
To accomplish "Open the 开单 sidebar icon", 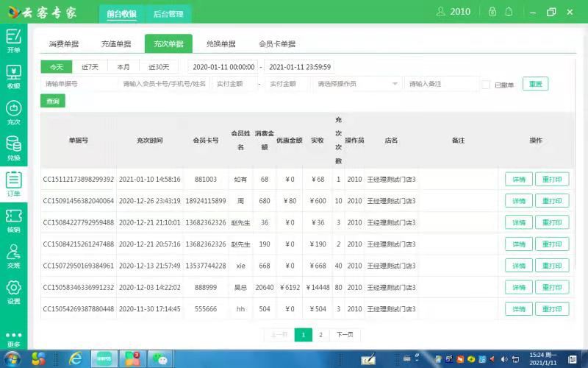I will 13,41.
